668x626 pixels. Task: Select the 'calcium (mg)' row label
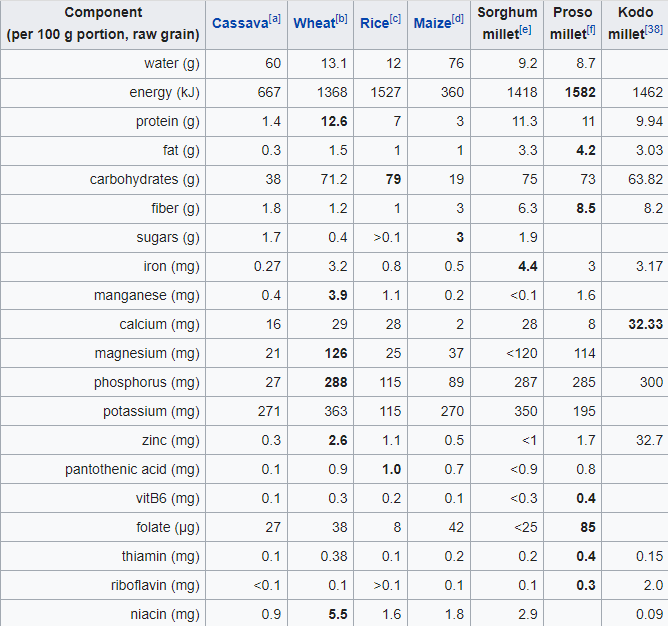coord(159,324)
